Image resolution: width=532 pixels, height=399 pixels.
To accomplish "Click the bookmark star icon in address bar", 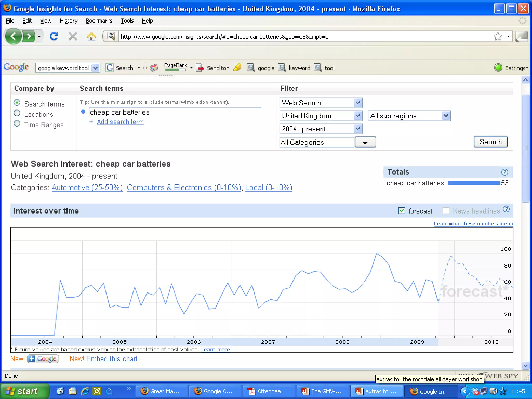I will pyautogui.click(x=497, y=36).
